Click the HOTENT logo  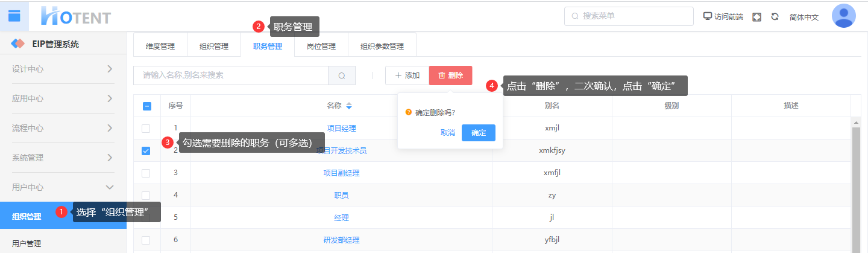76,16
